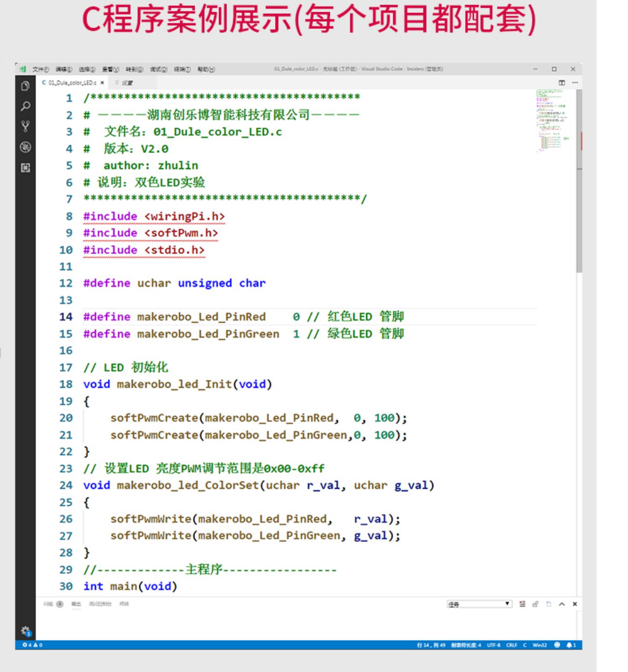The image size is (628, 672).
Task: Open the 帮助(H) menu
Action: pos(206,69)
